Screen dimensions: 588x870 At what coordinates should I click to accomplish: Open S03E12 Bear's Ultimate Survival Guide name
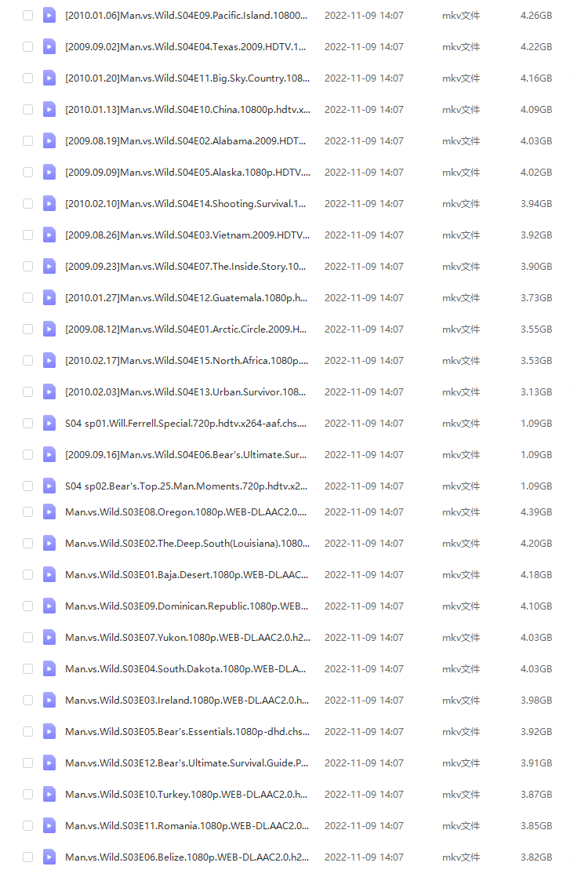point(187,763)
